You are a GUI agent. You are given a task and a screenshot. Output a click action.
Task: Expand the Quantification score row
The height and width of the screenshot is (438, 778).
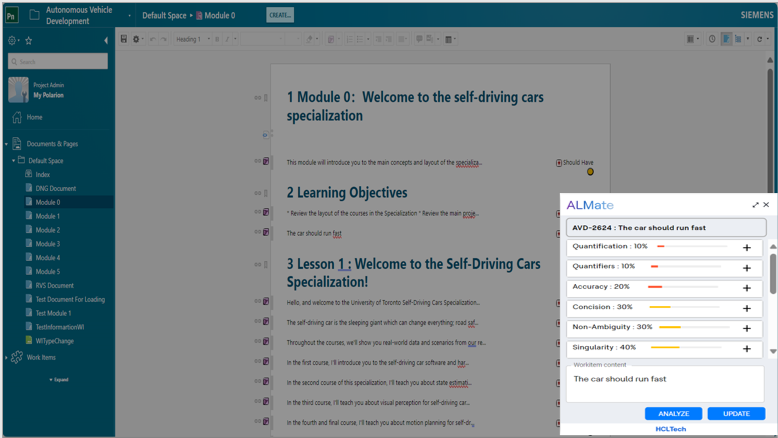(746, 247)
